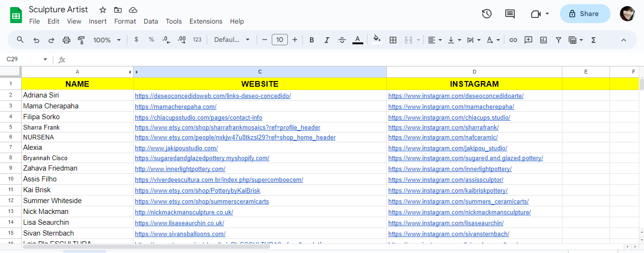Click the vertical scrollbar thumb
Screen dimensions: 644x253
pos(642,84)
